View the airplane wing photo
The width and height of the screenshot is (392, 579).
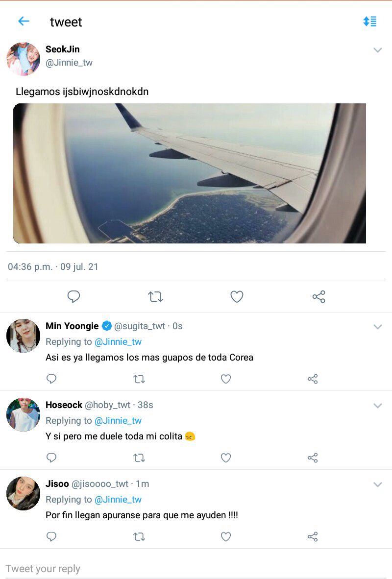click(190, 173)
